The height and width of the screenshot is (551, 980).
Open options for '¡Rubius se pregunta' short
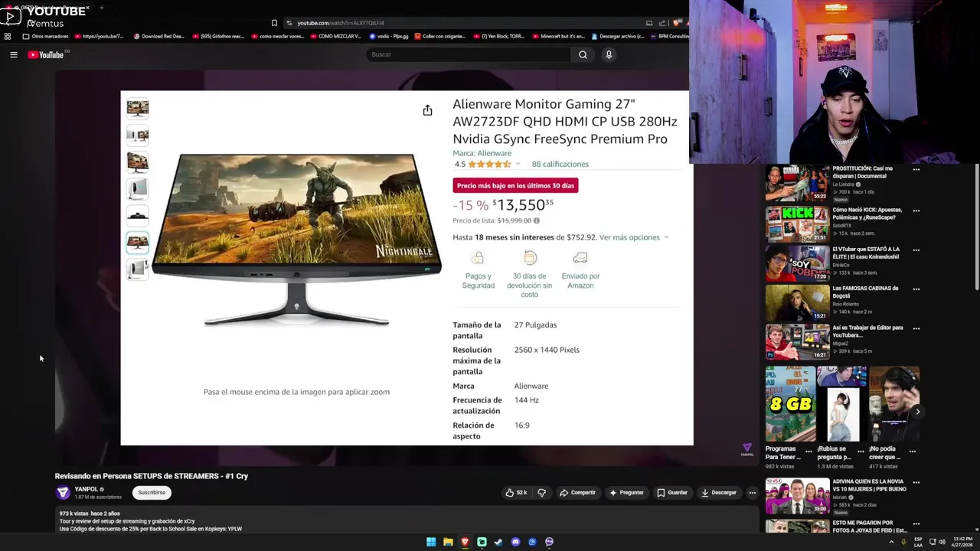coord(861,451)
